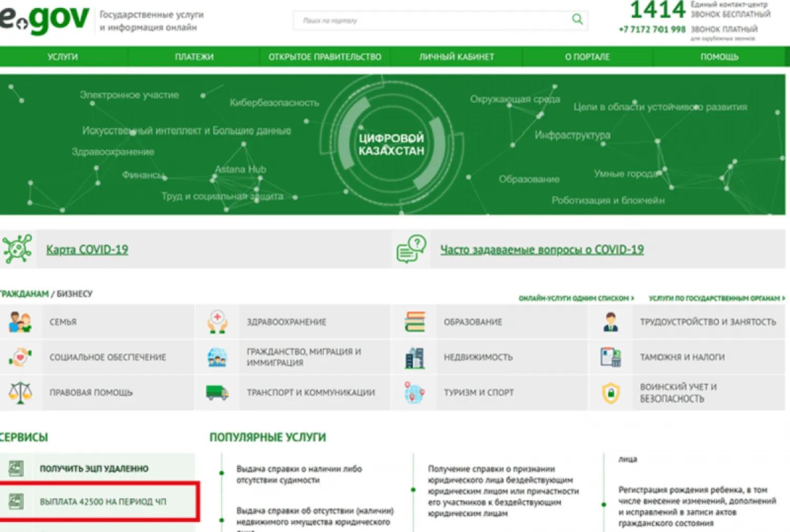
Task: Click the icon beside Получить ЭЦП удаленно
Action: (x=16, y=468)
